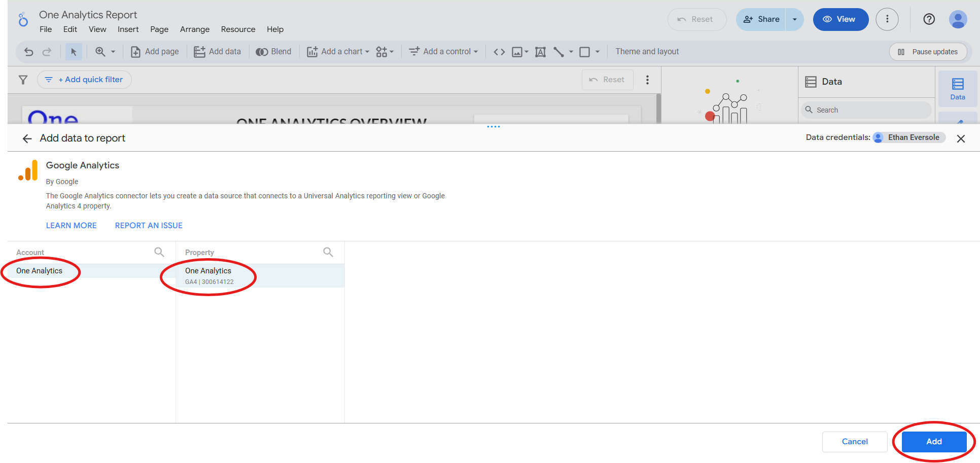Open community visualizations and components menu
Viewport: 980px width, 463px height.
click(x=384, y=52)
